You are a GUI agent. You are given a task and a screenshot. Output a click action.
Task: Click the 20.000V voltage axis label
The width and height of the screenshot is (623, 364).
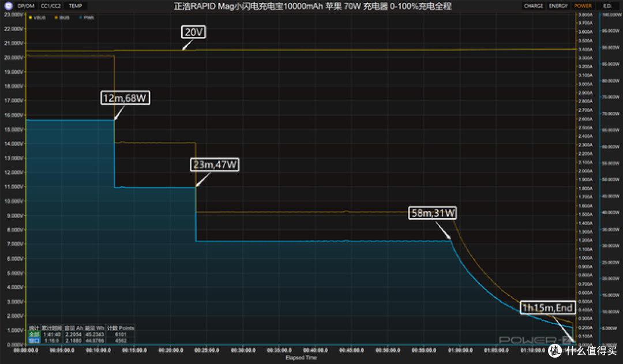click(14, 58)
